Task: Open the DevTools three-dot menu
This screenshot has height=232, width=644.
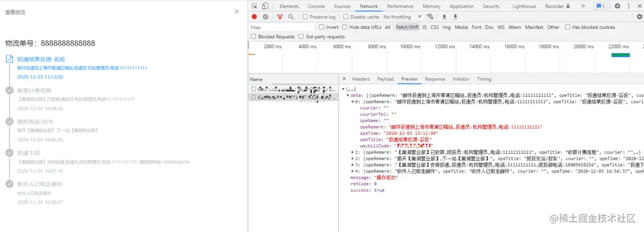Action: click(x=628, y=6)
